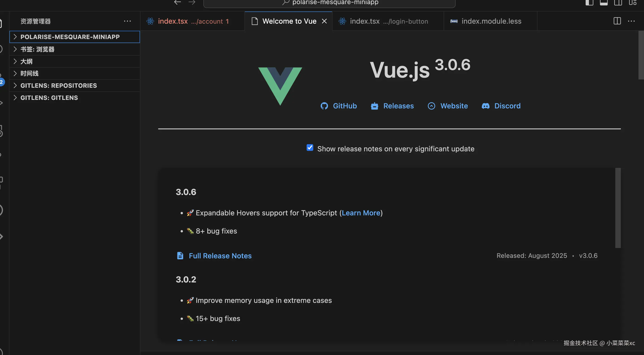Click the release notes panel scrollbar
The width and height of the screenshot is (644, 355).
click(x=618, y=208)
